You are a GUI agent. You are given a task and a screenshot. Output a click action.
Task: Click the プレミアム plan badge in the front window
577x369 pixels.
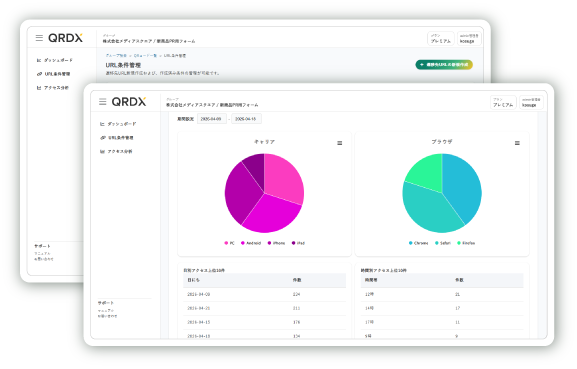point(503,102)
